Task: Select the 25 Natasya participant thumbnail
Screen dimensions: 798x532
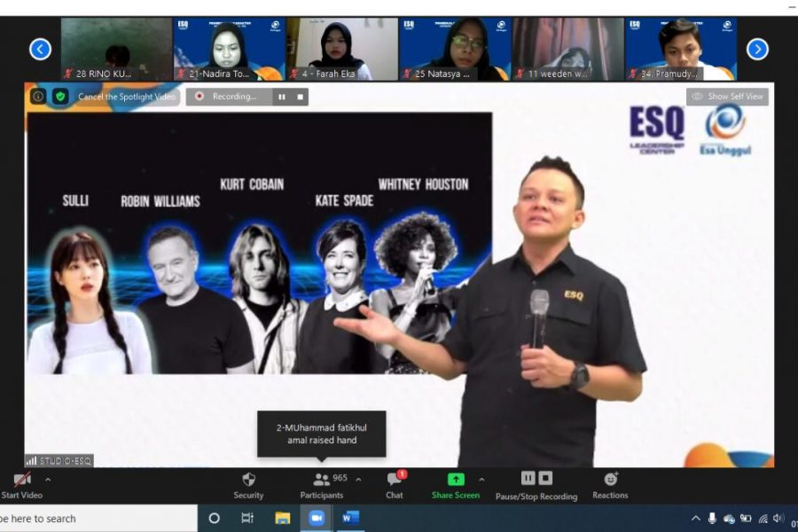Action: click(x=455, y=50)
